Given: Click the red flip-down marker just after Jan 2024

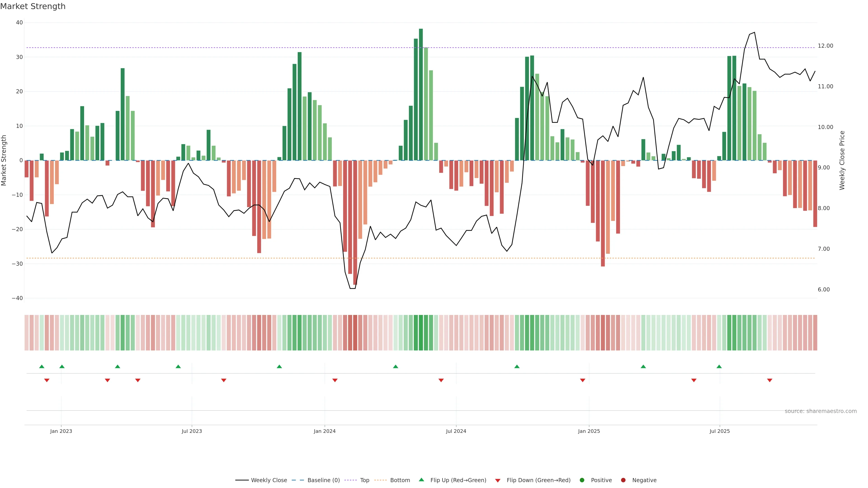Looking at the screenshot, I should coord(335,380).
